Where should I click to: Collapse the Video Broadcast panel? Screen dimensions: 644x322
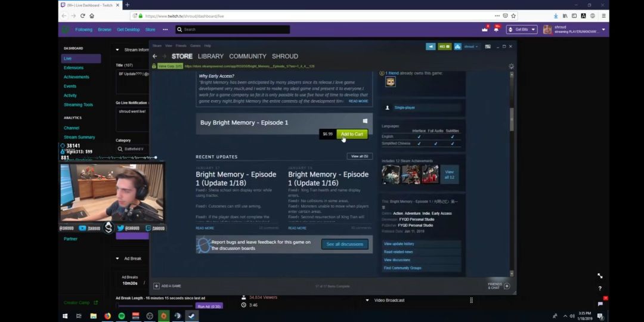coord(367,300)
